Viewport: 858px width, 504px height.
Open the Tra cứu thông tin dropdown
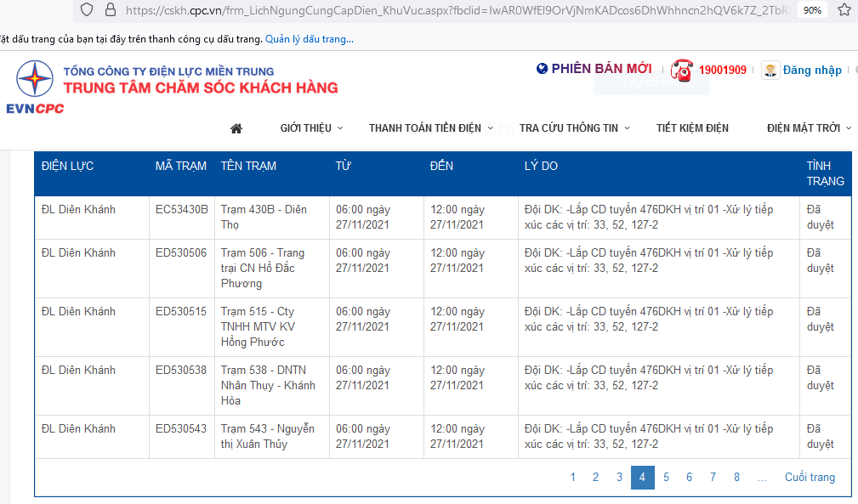point(575,128)
